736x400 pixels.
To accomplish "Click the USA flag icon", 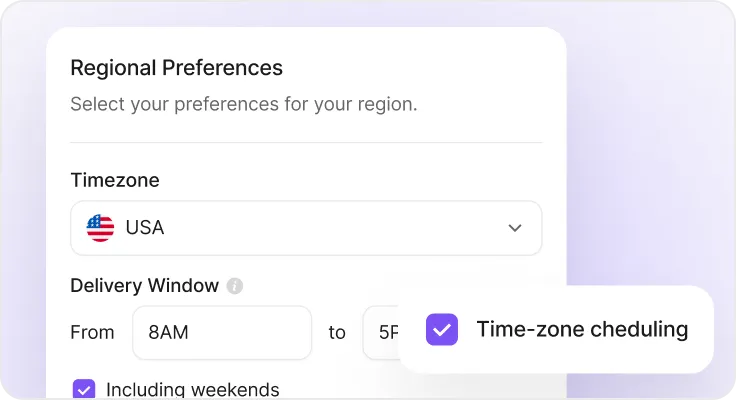I will [x=100, y=228].
